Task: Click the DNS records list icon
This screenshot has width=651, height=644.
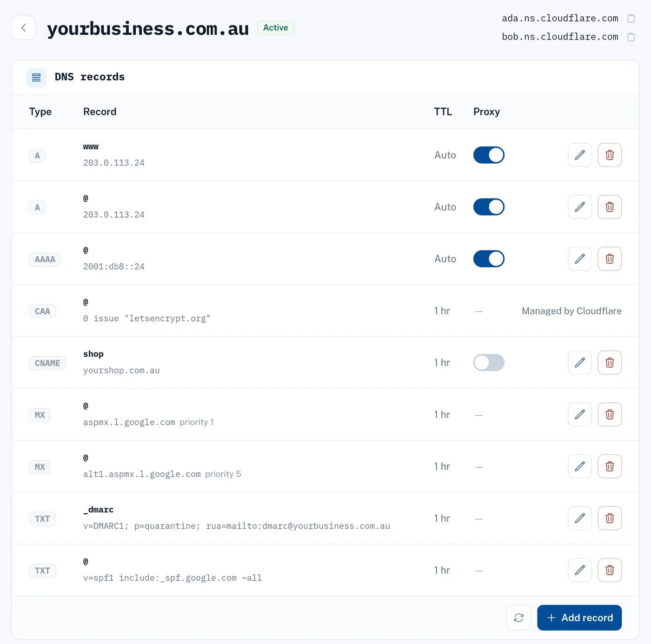Action: (x=36, y=77)
